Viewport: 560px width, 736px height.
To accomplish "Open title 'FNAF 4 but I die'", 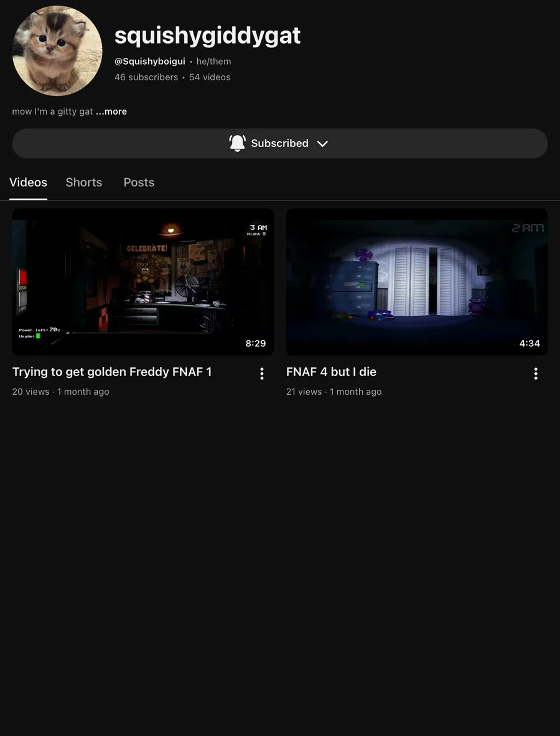I will point(331,372).
